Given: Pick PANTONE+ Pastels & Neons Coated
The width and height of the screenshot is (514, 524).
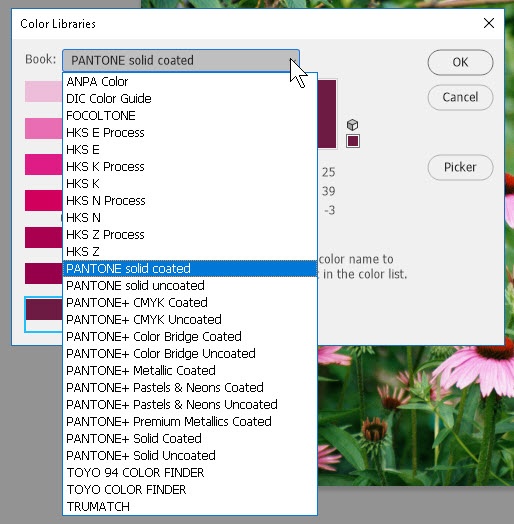Looking at the screenshot, I should point(190,388).
